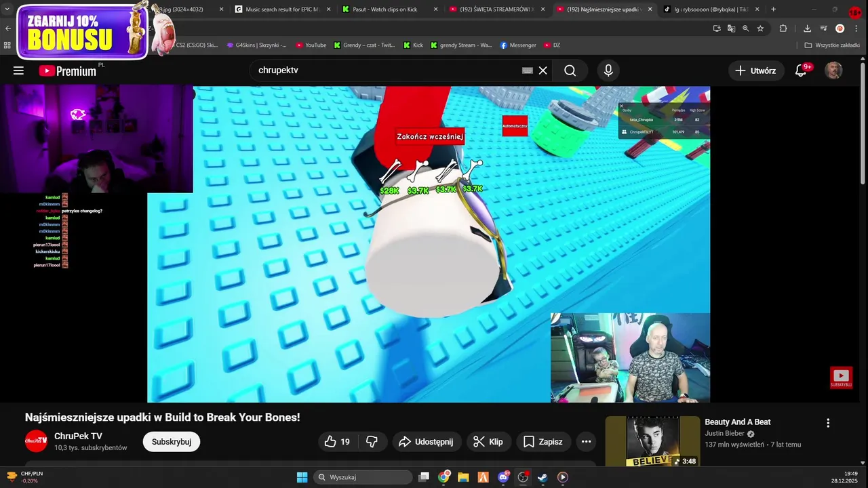Open Task View on the taskbar
This screenshot has width=868, height=488.
click(x=424, y=477)
